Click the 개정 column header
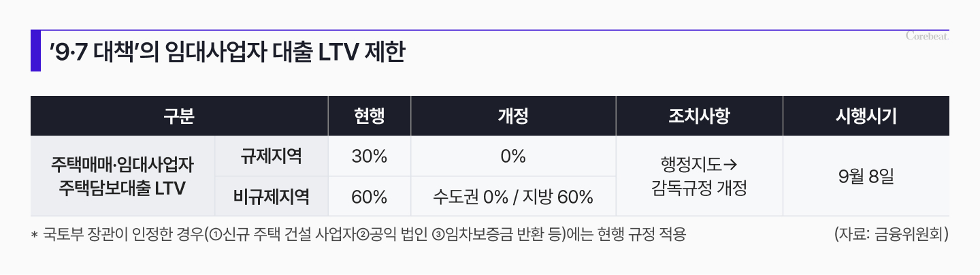980x275 pixels. [x=513, y=116]
